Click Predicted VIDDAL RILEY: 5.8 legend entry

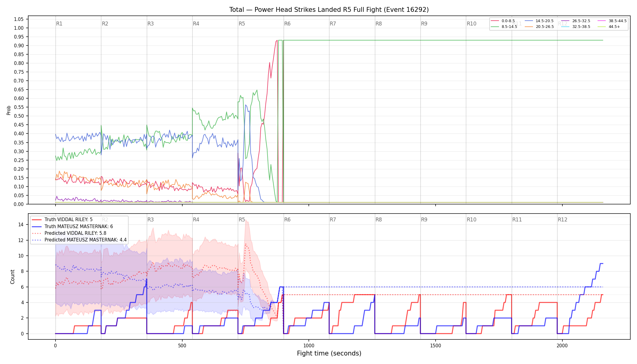click(69, 233)
